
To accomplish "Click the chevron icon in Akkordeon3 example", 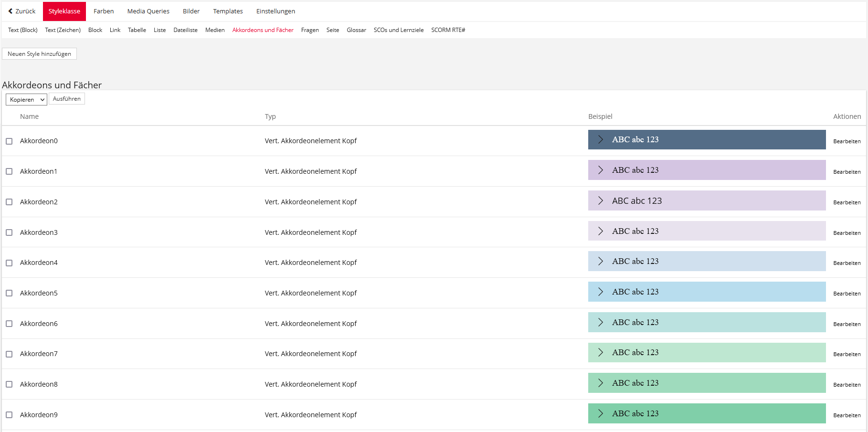I will (x=601, y=231).
